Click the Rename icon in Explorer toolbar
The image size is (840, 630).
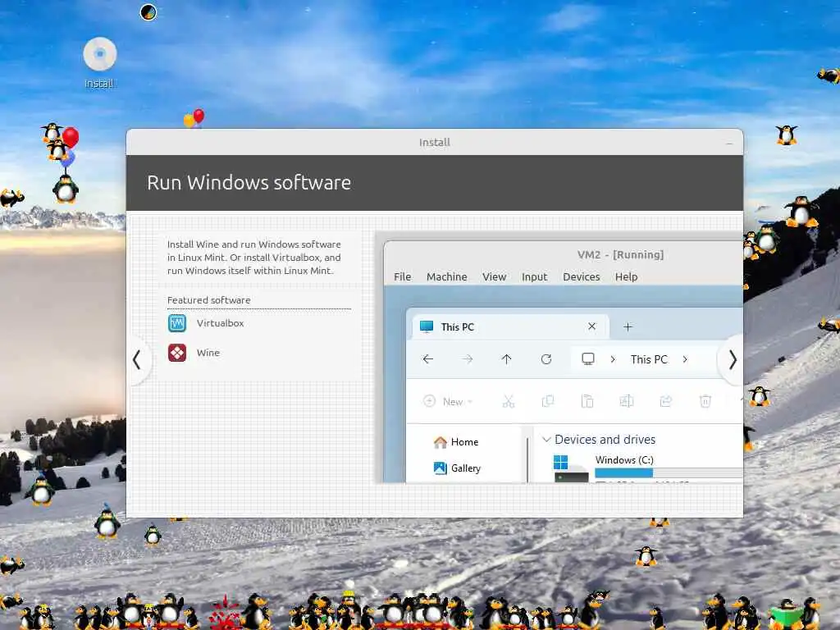click(x=626, y=401)
